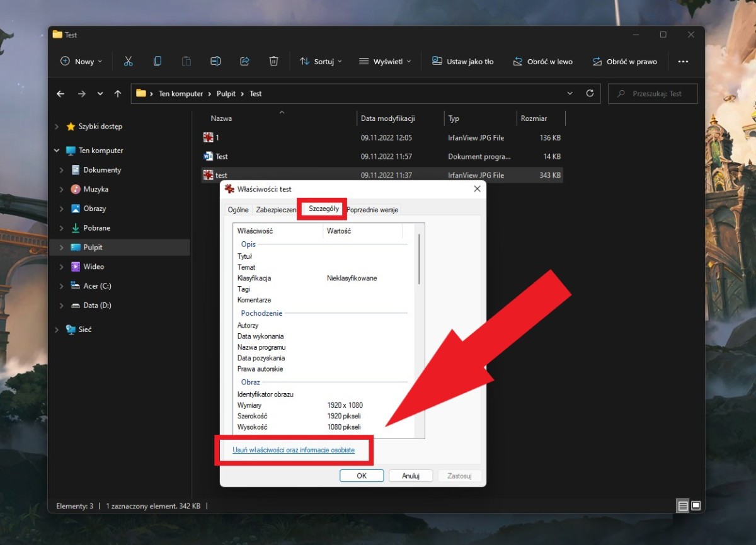This screenshot has height=545, width=756.
Task: Click the Refresh icon beside address bar
Action: pos(590,93)
